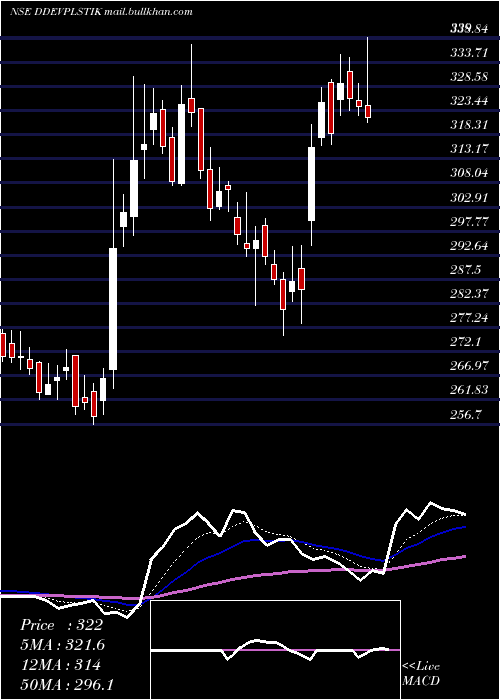Click the <<Live MACD label

(421, 674)
